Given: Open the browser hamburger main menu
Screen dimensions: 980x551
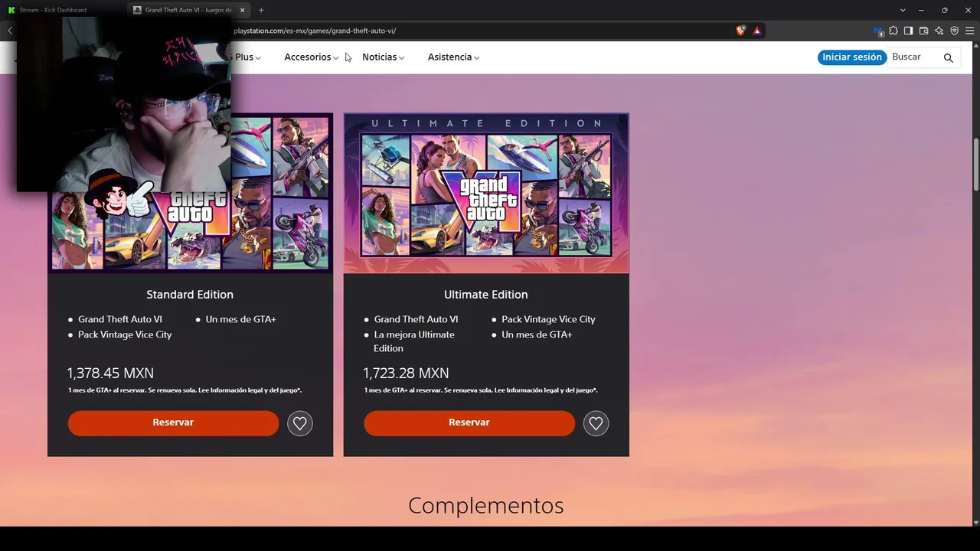Looking at the screenshot, I should pos(969,31).
